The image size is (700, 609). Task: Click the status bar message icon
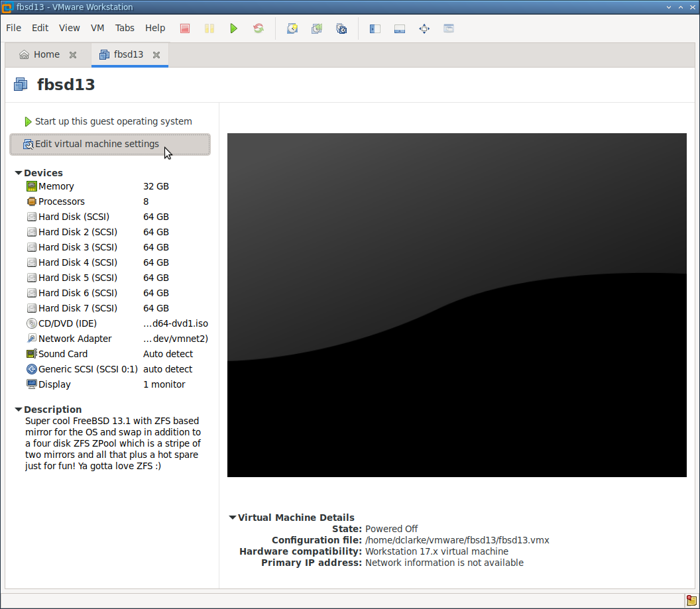[x=691, y=600]
